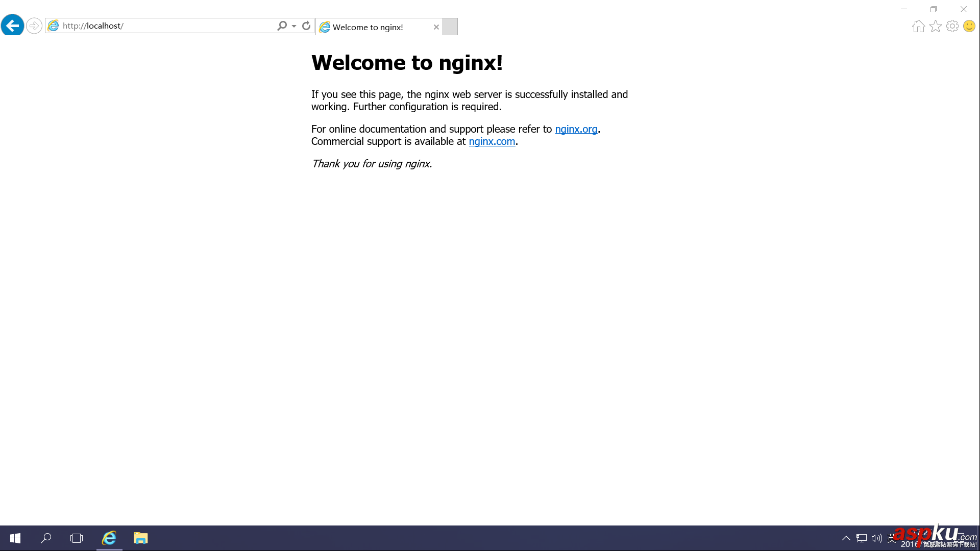
Task: Open the Tools gear menu
Action: (x=952, y=26)
